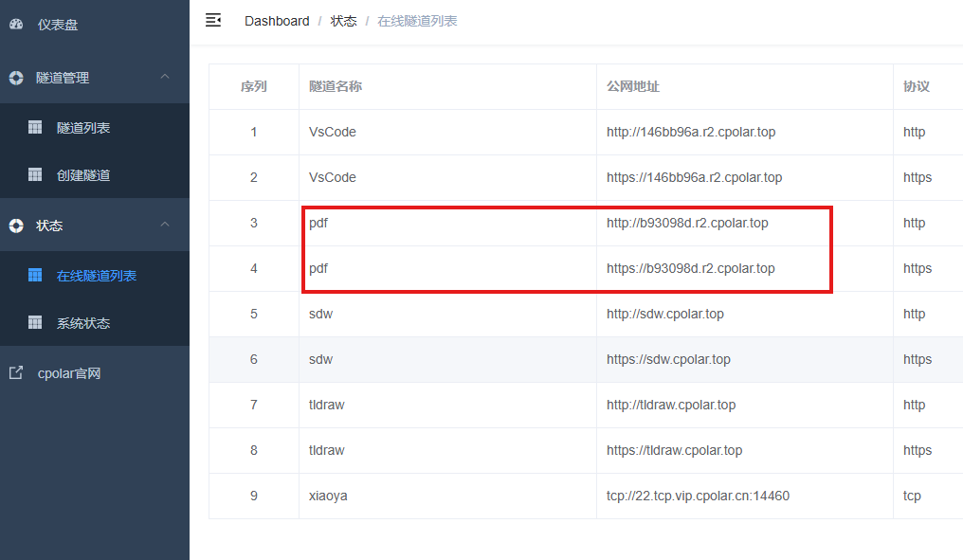963x560 pixels.
Task: Click the table icon beside 隧道列表
Action: (x=35, y=127)
